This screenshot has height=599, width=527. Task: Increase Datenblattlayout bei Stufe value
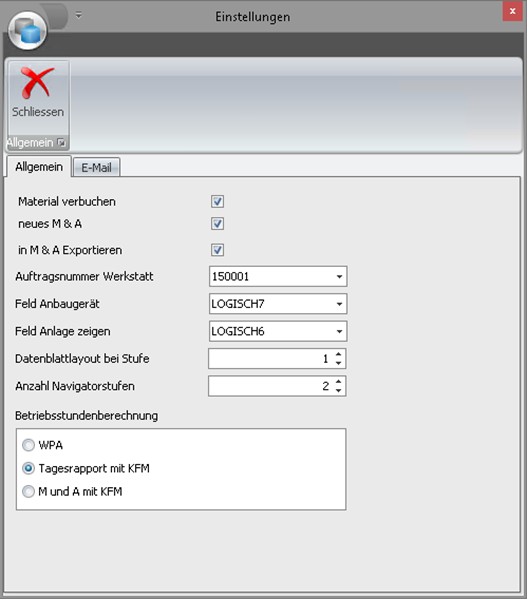point(338,354)
